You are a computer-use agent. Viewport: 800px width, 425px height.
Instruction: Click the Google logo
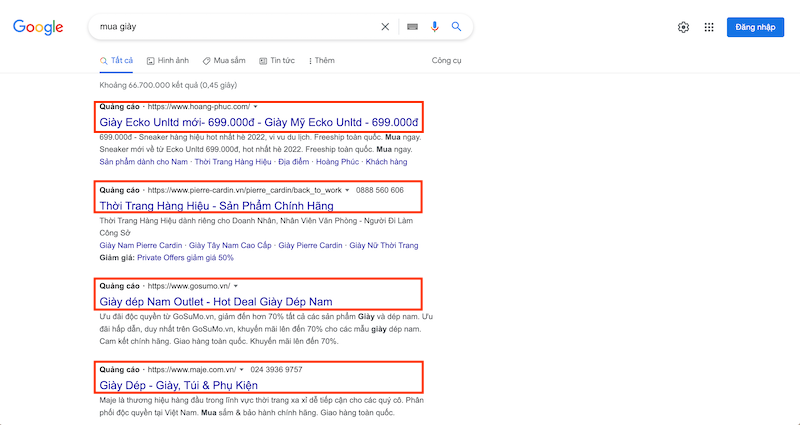(x=38, y=27)
